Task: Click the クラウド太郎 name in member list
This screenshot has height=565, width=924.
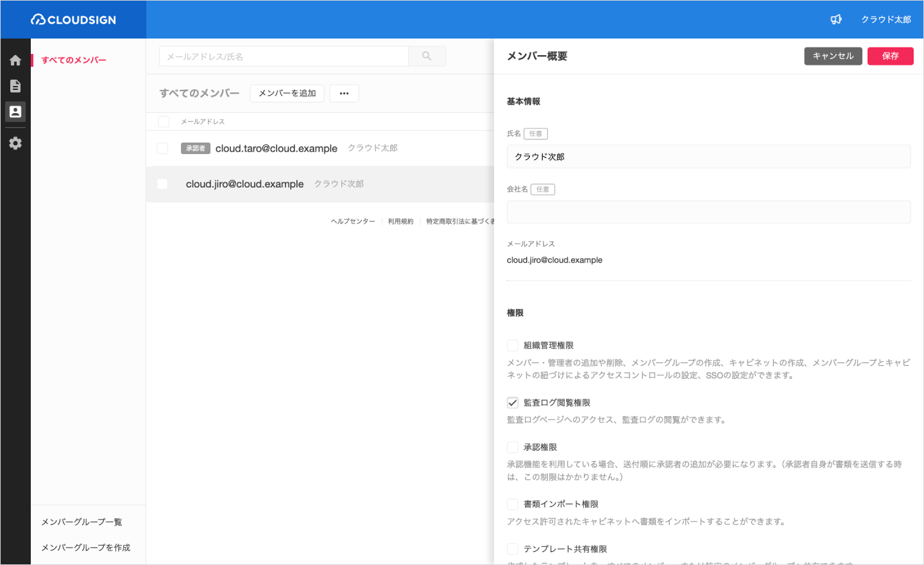Action: tap(373, 148)
